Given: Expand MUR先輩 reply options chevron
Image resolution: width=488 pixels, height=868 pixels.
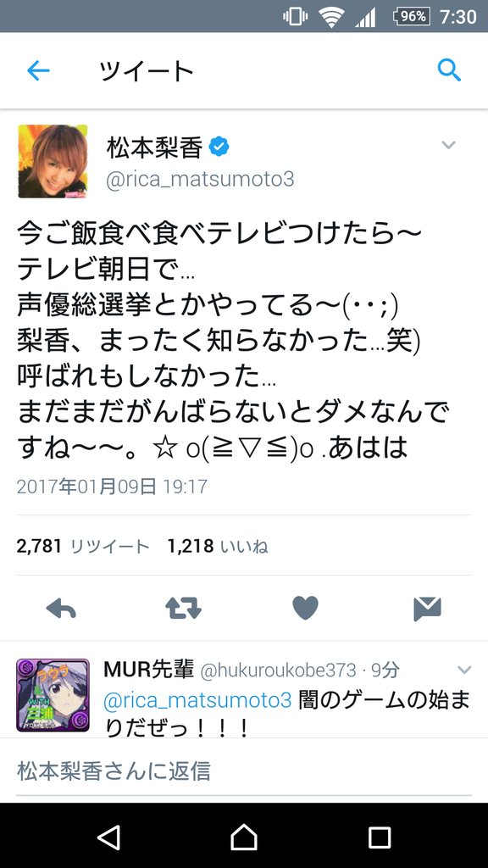Looking at the screenshot, I should pyautogui.click(x=463, y=670).
